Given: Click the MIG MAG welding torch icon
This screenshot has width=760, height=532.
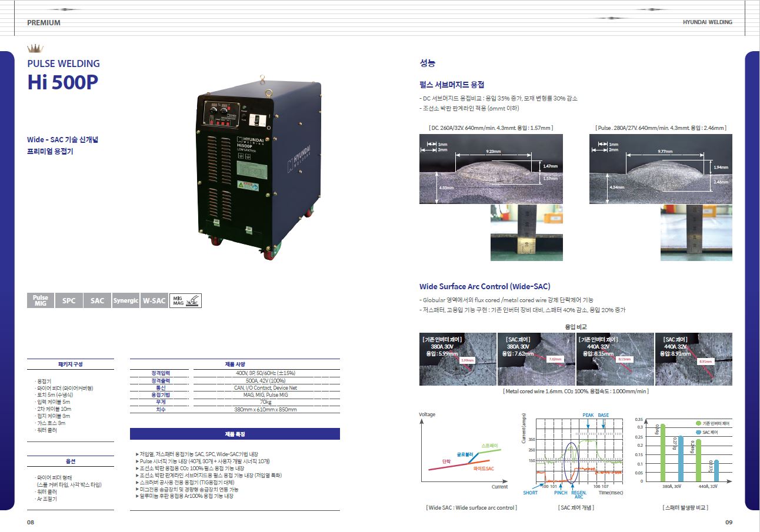Looking at the screenshot, I should [x=186, y=300].
